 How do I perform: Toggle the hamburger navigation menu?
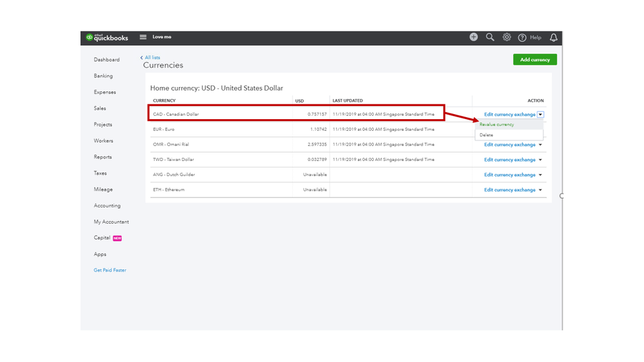point(143,37)
